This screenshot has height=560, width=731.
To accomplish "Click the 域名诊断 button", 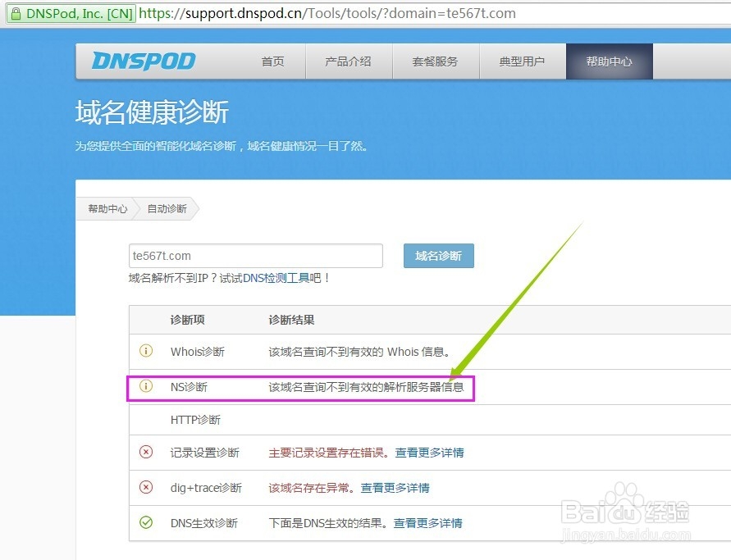I will pos(439,256).
